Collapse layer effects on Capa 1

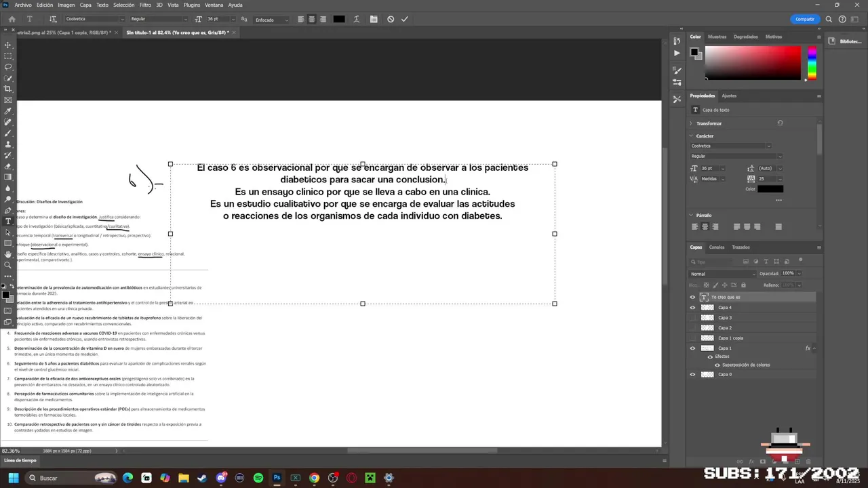[814, 348]
